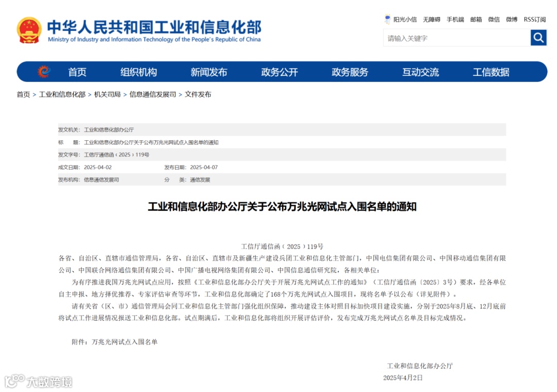Open the 互动交流 navigation item
This screenshot has height=392, width=557.
(421, 72)
